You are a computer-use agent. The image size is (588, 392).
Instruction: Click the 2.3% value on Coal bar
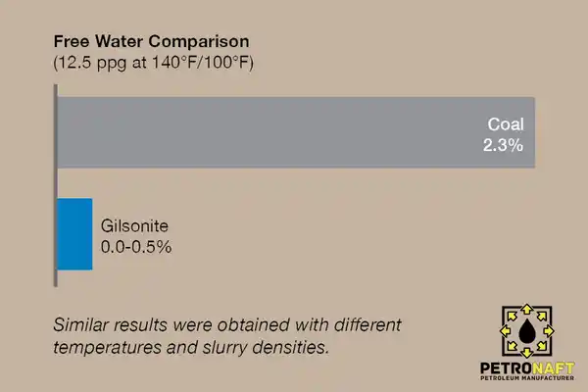tap(503, 145)
